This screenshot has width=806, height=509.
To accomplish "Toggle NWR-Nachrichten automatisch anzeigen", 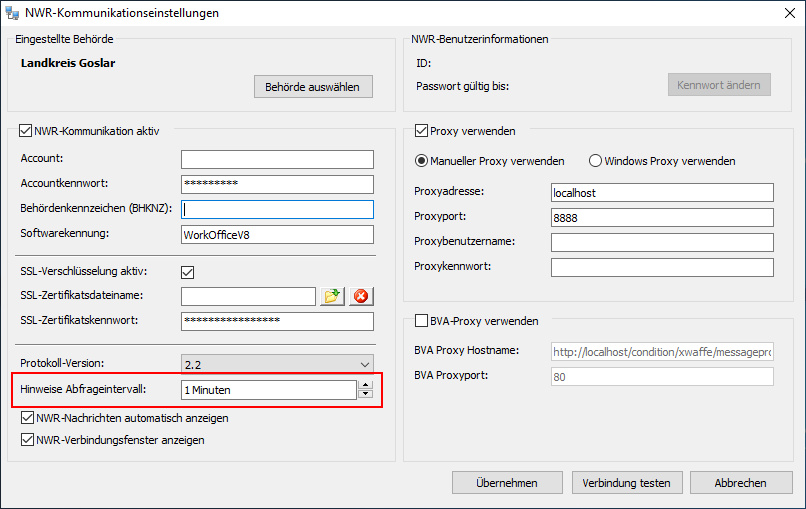I will [x=27, y=418].
